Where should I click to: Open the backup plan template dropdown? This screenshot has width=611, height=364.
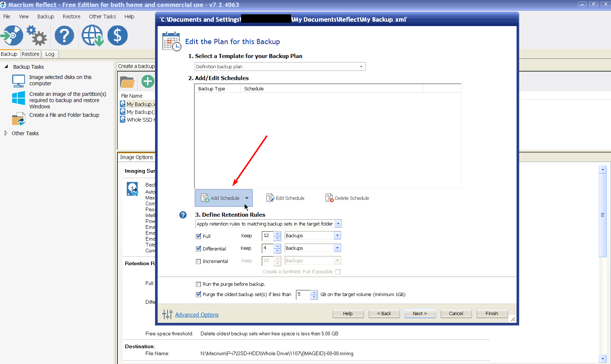point(361,66)
